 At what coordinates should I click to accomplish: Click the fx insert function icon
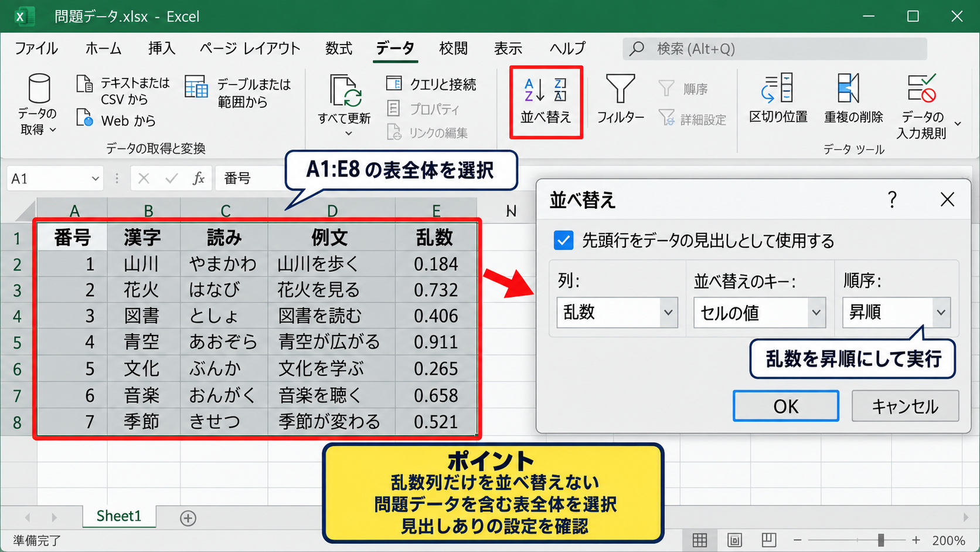pos(199,178)
